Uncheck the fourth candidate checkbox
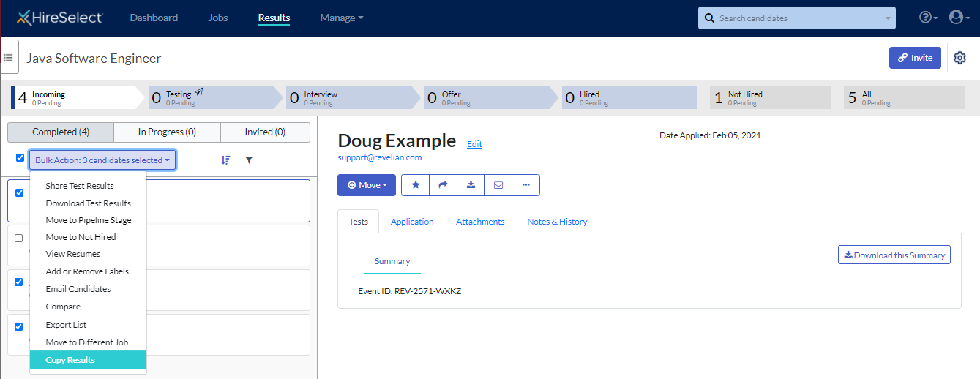Image resolution: width=980 pixels, height=379 pixels. [x=19, y=326]
